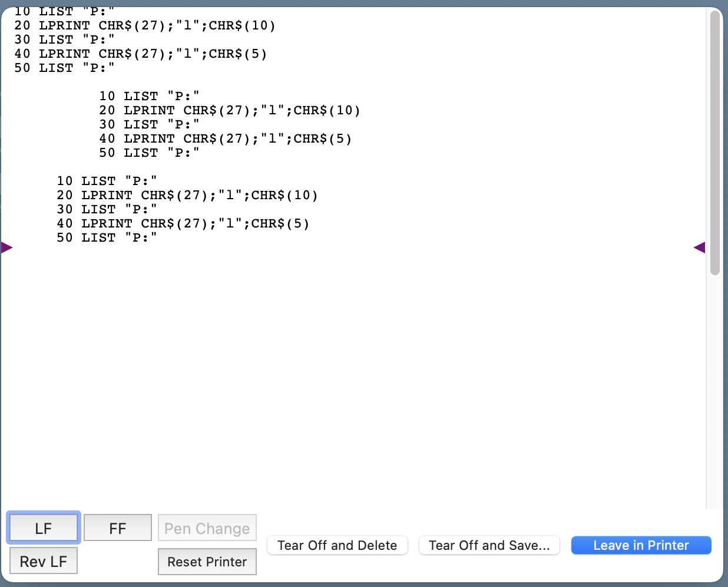Click line 10 LIST in the most-indented listing
This screenshot has height=587, width=728.
pyautogui.click(x=149, y=96)
